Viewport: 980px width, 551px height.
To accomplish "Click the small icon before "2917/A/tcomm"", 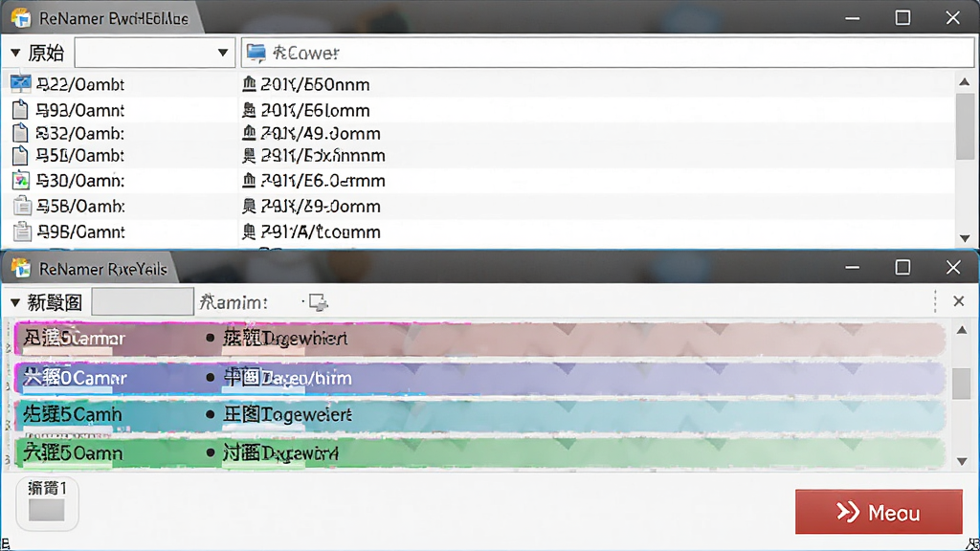I will click(249, 231).
